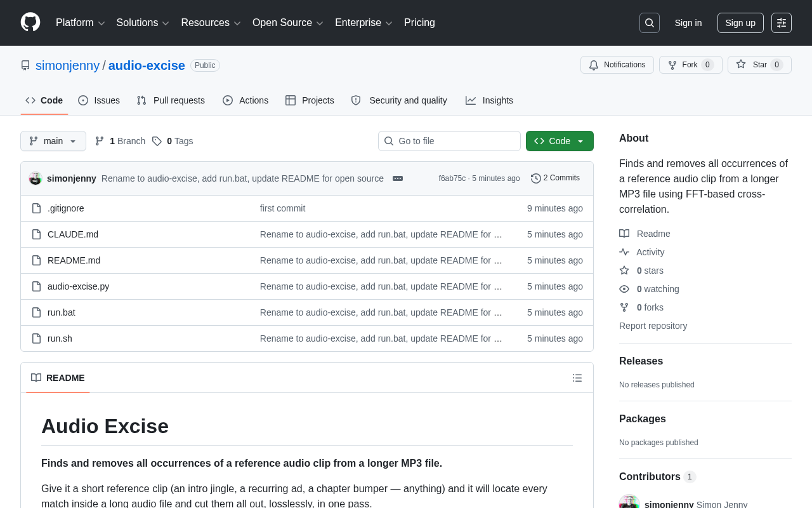Expand the Open Source menu
Viewport: 812px width, 508px height.
click(288, 23)
